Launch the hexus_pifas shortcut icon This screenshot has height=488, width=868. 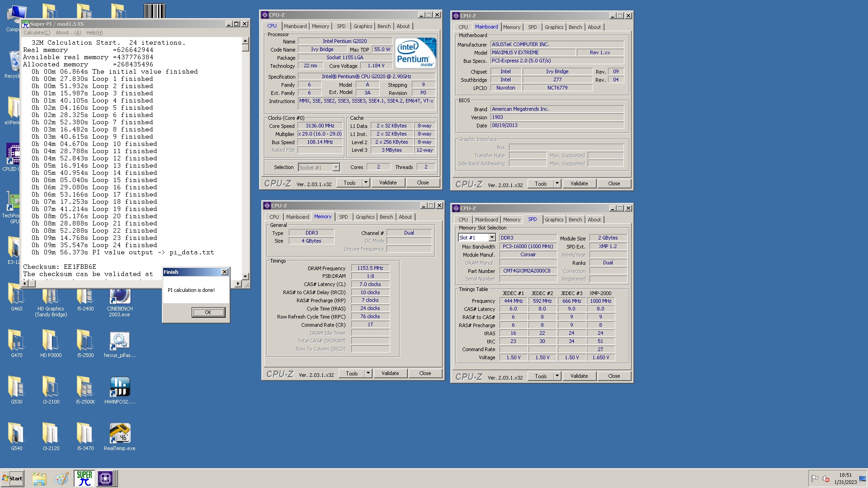tap(119, 343)
